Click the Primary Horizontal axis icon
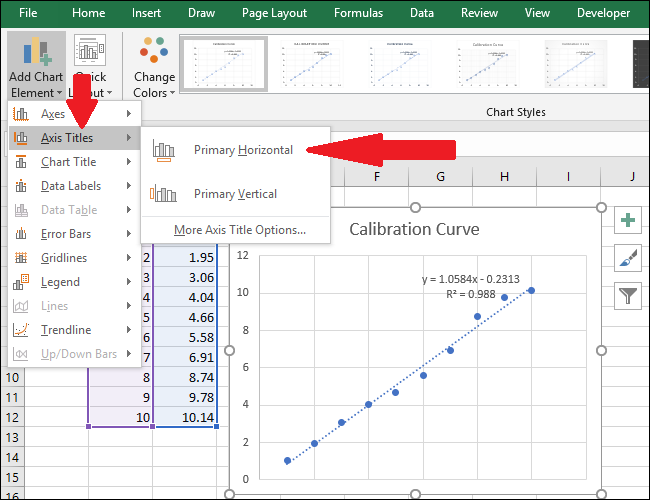 [164, 150]
